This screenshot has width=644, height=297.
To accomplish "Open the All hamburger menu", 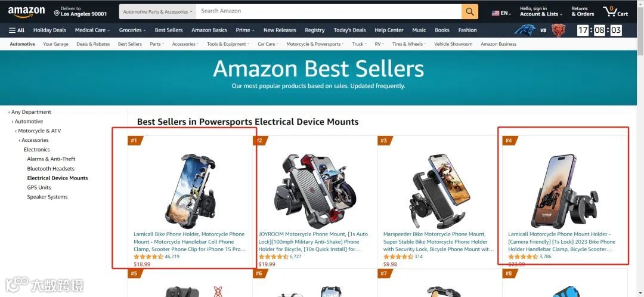I will click(x=17, y=30).
